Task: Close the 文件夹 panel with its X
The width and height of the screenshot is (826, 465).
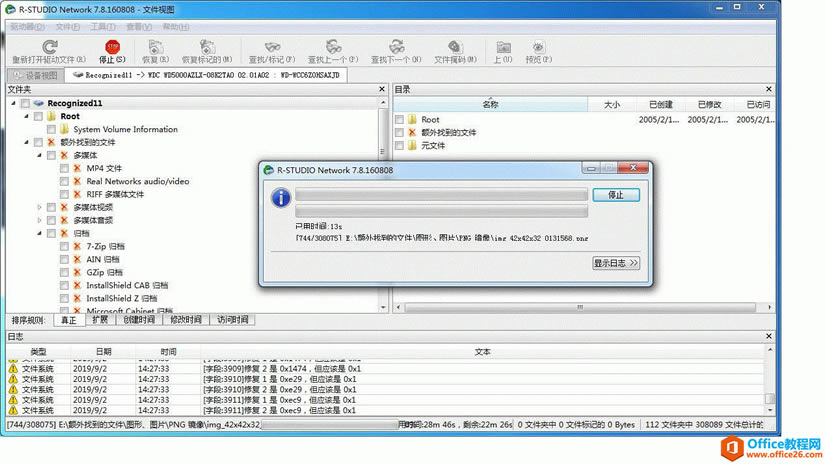Action: coord(382,90)
